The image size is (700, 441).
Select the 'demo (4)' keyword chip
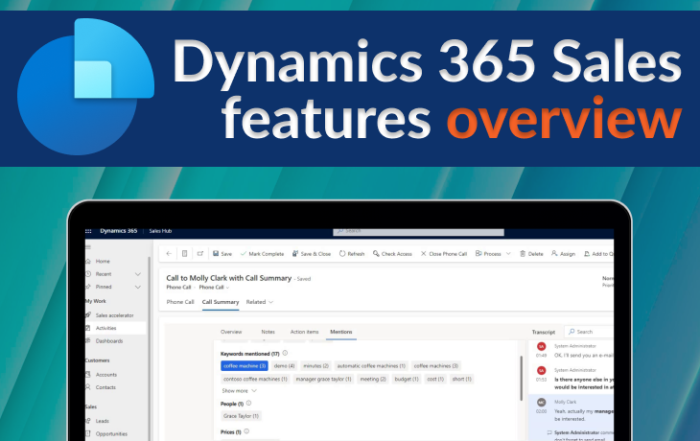[x=284, y=366]
